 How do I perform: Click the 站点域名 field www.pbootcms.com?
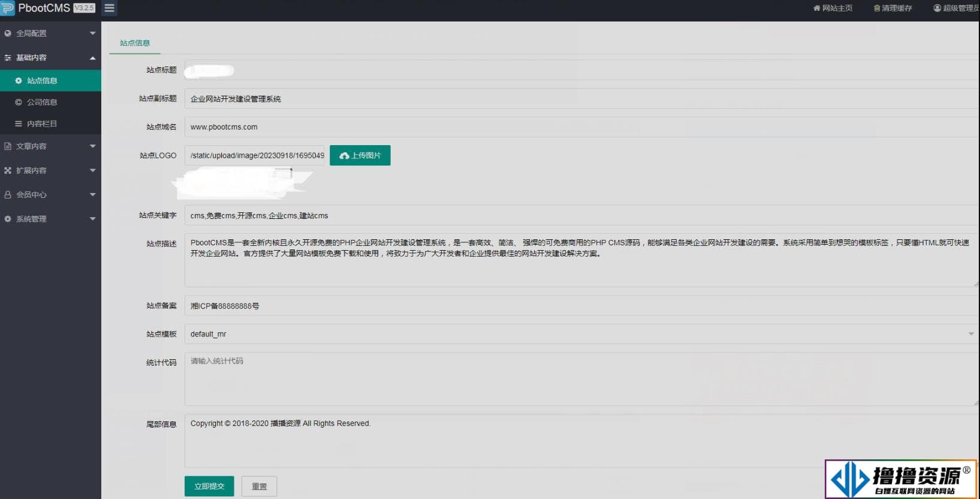coord(581,127)
